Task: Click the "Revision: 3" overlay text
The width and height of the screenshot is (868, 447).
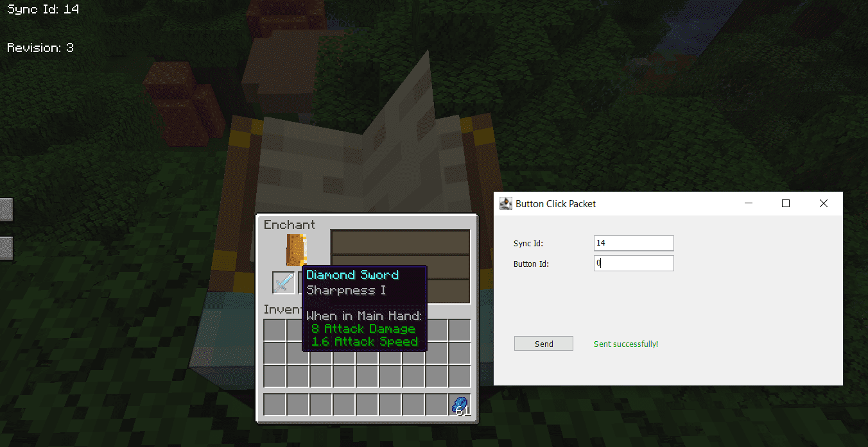Action: [x=40, y=48]
